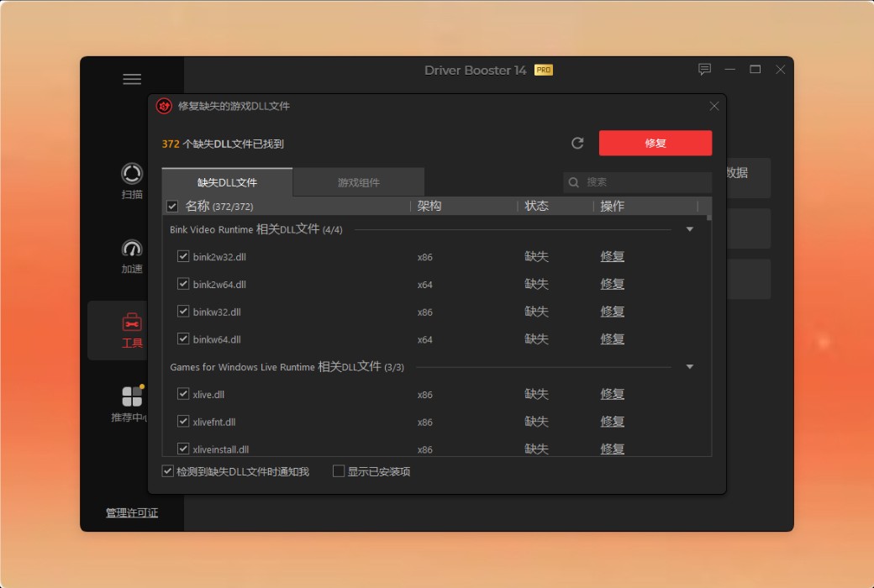The height and width of the screenshot is (588, 874).
Task: Click 修复 link for xliveinstall.dll
Action: click(612, 448)
